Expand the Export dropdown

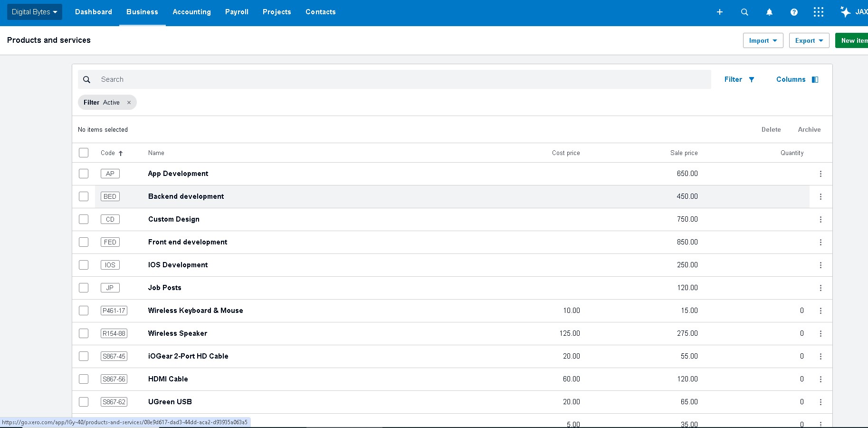(809, 40)
